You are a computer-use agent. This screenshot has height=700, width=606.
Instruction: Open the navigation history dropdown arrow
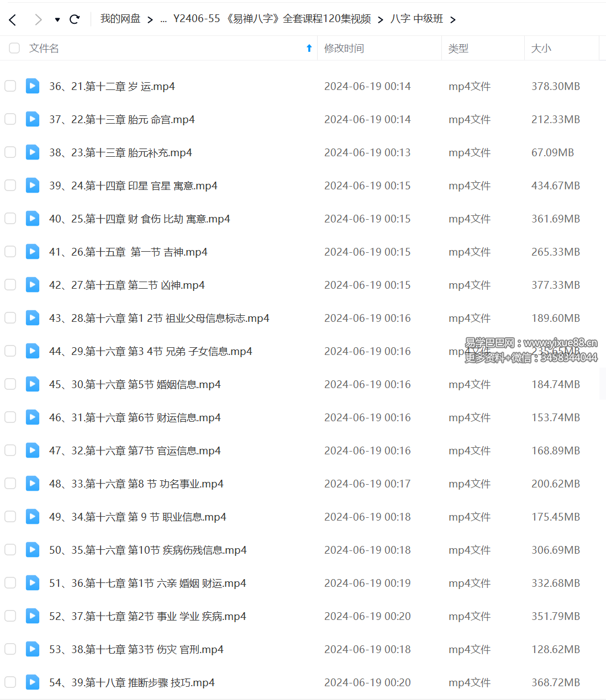57,20
